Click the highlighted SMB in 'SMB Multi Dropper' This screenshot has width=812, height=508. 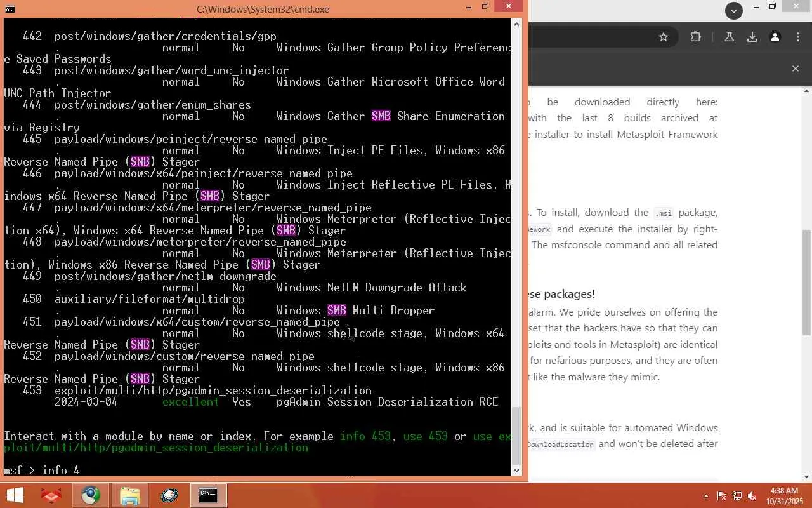(337, 311)
